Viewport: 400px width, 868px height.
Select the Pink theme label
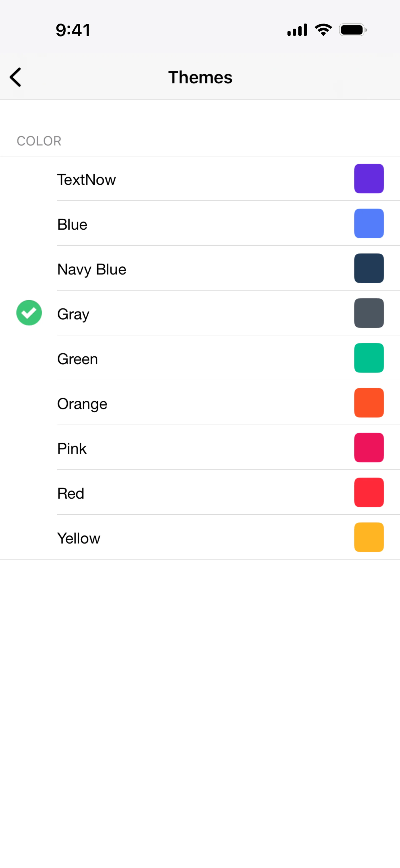point(72,448)
